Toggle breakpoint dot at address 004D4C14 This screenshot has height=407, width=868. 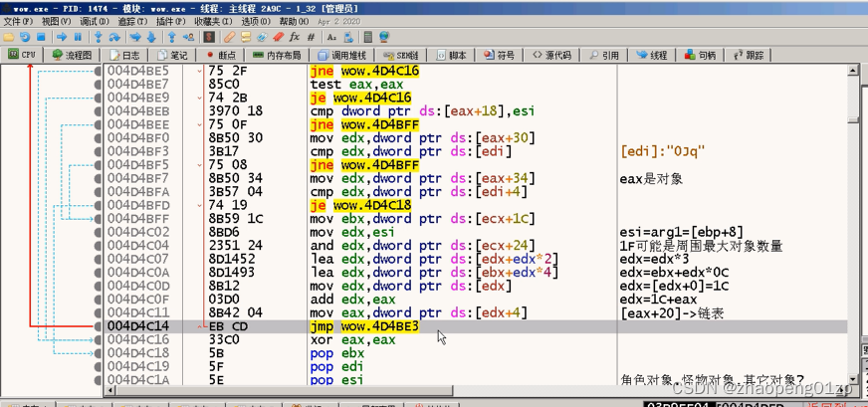(98, 326)
